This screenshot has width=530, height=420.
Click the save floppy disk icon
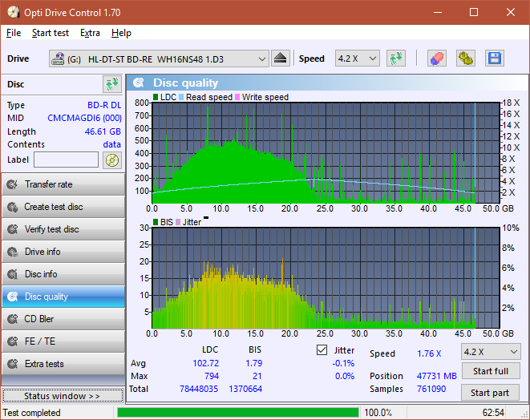click(495, 59)
